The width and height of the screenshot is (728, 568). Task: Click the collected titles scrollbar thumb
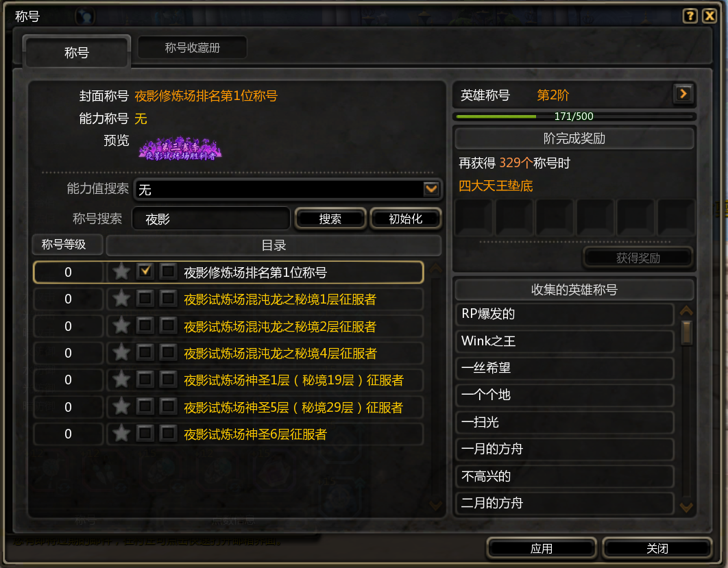(686, 332)
